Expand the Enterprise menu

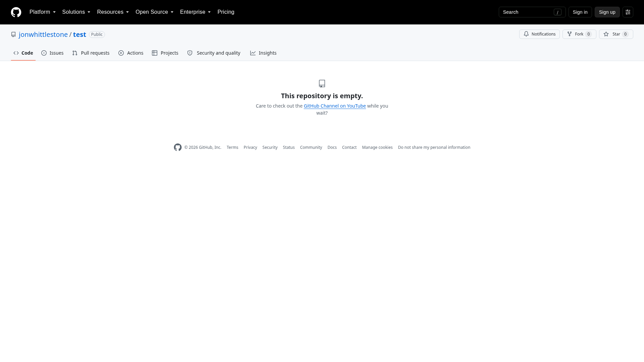(195, 12)
